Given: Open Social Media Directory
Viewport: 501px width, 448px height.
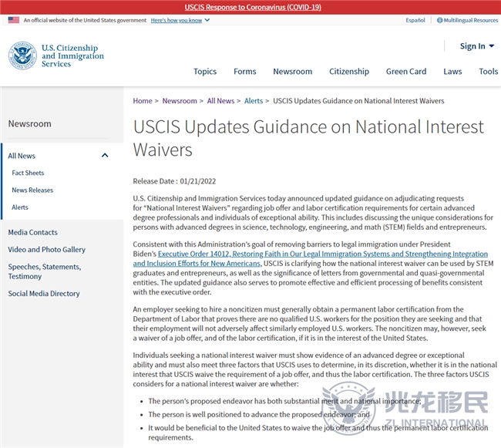Looking at the screenshot, I should click(x=44, y=293).
